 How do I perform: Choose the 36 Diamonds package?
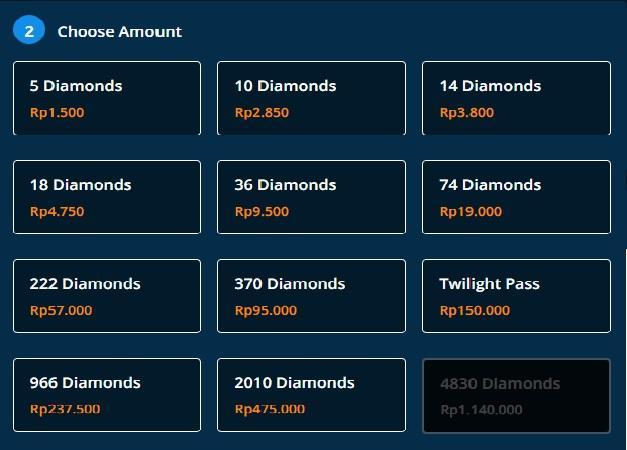(312, 197)
